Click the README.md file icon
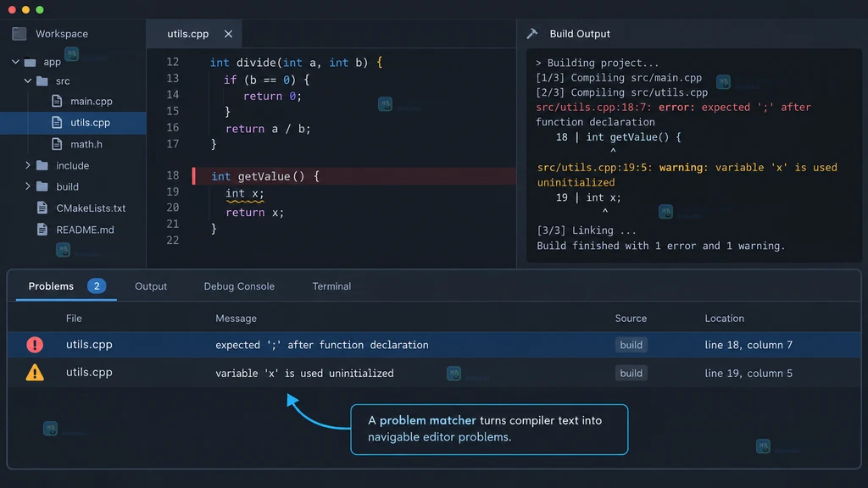The width and height of the screenshot is (868, 488). (42, 229)
